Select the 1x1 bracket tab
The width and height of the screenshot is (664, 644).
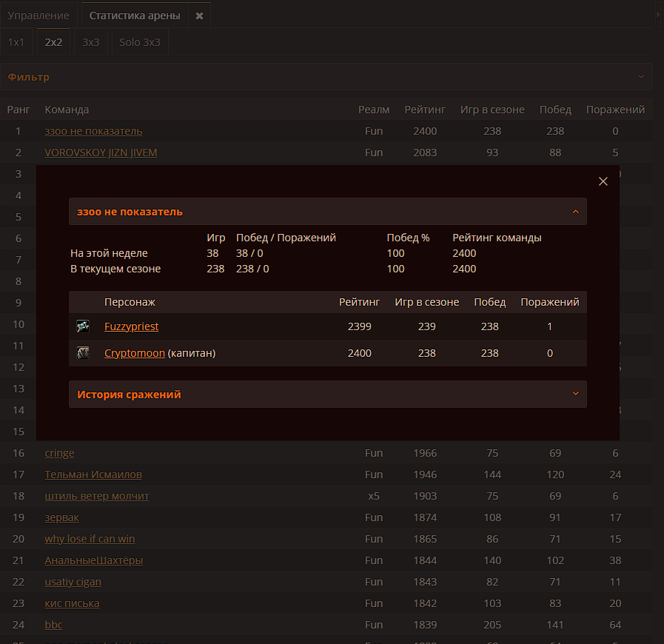(16, 42)
